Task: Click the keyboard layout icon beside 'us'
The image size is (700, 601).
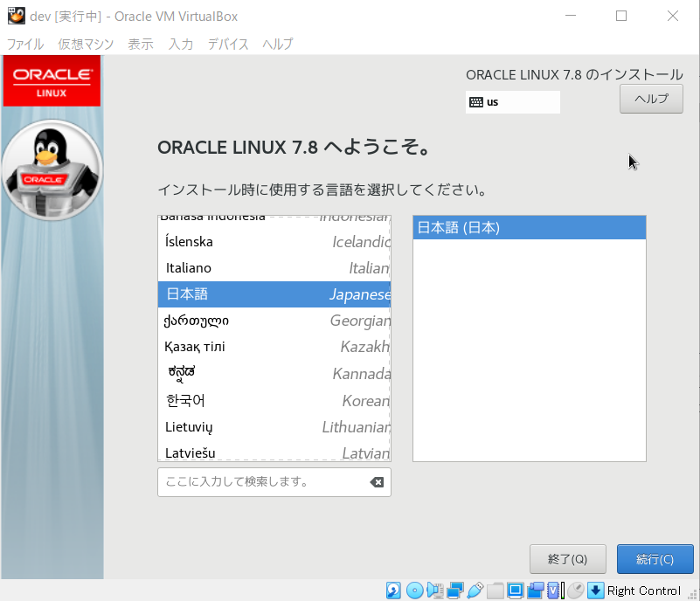Action: [x=476, y=102]
